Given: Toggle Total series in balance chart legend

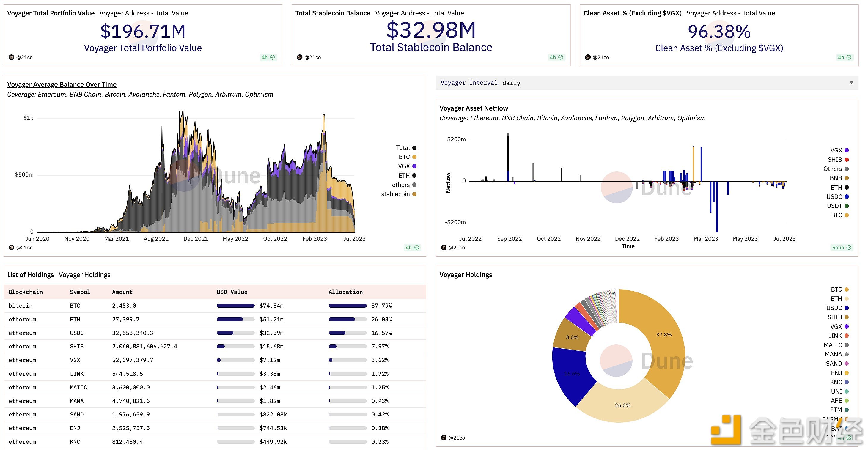Looking at the screenshot, I should tap(406, 147).
